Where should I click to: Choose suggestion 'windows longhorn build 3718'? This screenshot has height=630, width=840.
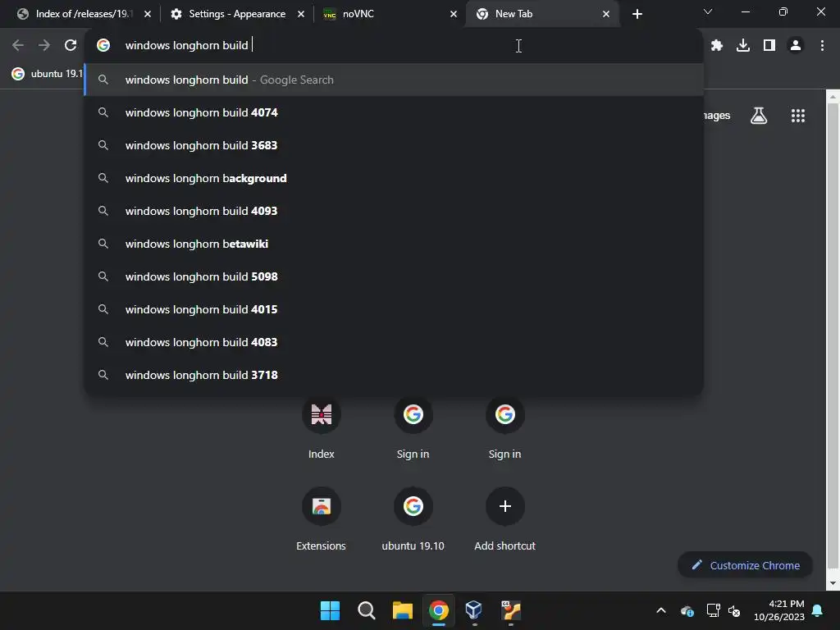pyautogui.click(x=395, y=375)
